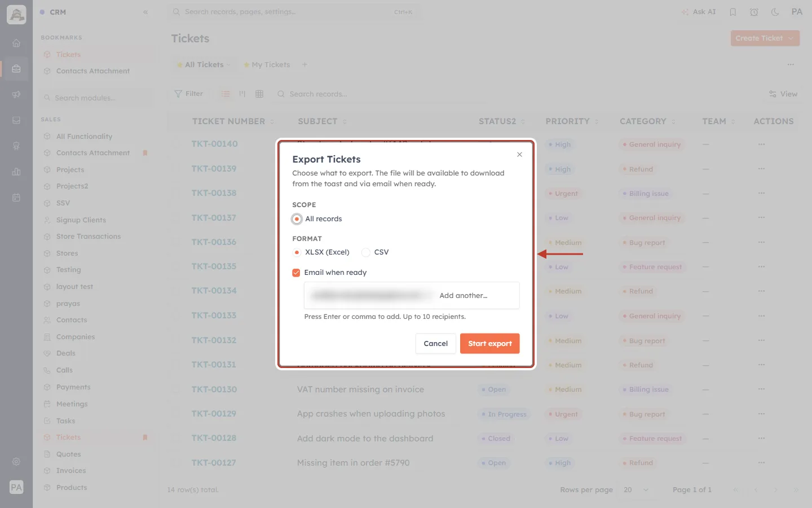Screen dimensions: 812x508
Task: Open chart analytics icon in left rail
Action: click(16, 172)
